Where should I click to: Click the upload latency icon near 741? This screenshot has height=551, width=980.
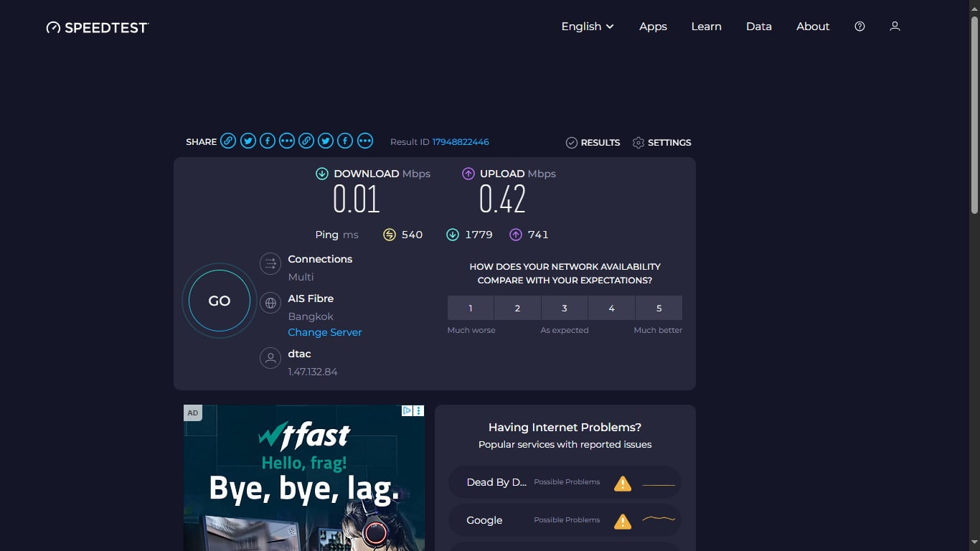516,235
